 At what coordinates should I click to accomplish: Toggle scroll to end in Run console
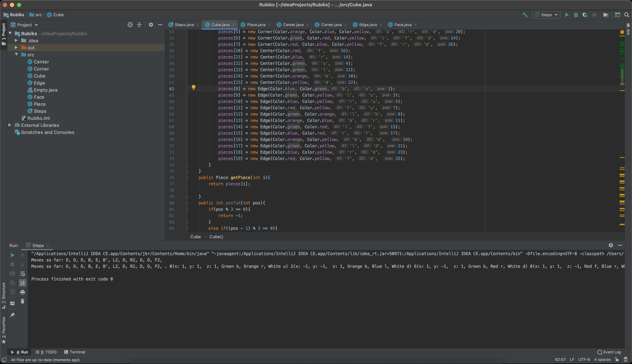(x=23, y=283)
